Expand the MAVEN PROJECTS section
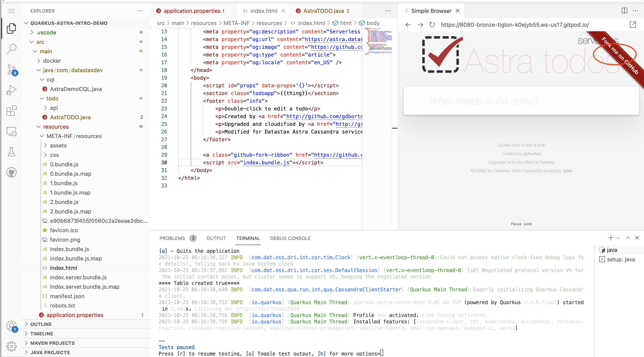The height and width of the screenshot is (357, 644). (x=52, y=343)
